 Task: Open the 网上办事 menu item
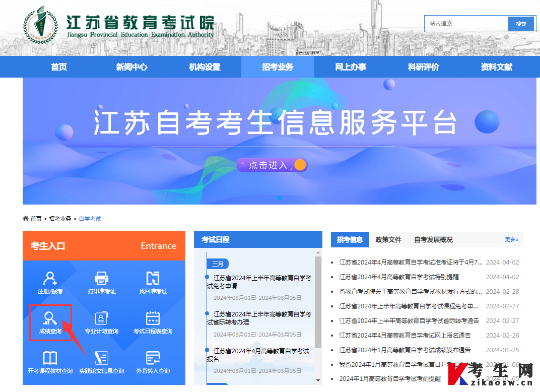point(351,67)
